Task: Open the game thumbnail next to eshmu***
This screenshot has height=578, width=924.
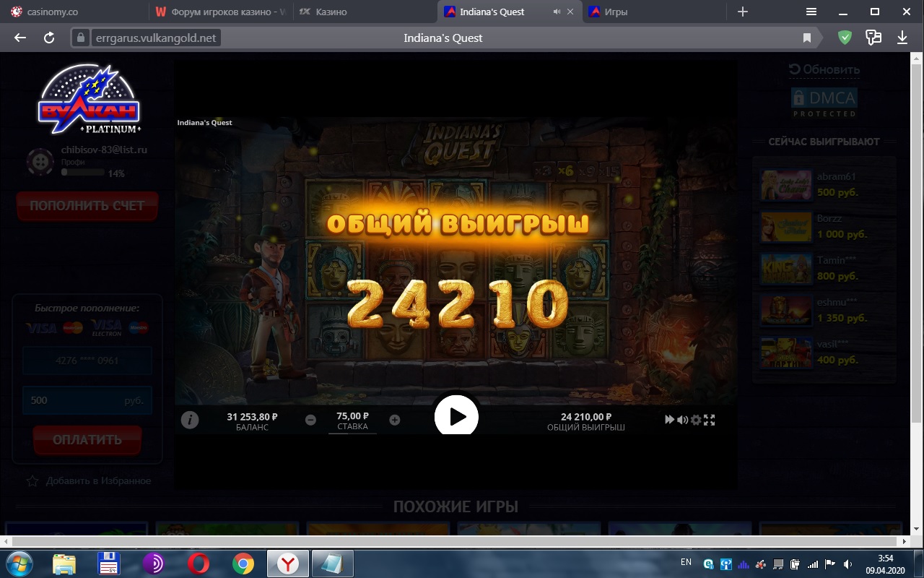Action: click(786, 311)
